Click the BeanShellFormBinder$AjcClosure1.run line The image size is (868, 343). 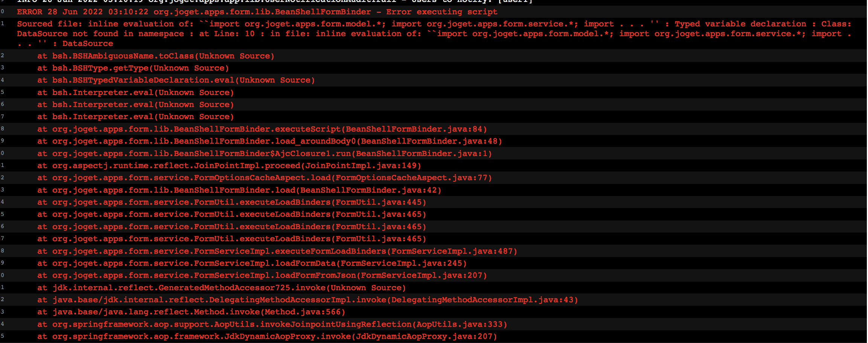tap(264, 153)
